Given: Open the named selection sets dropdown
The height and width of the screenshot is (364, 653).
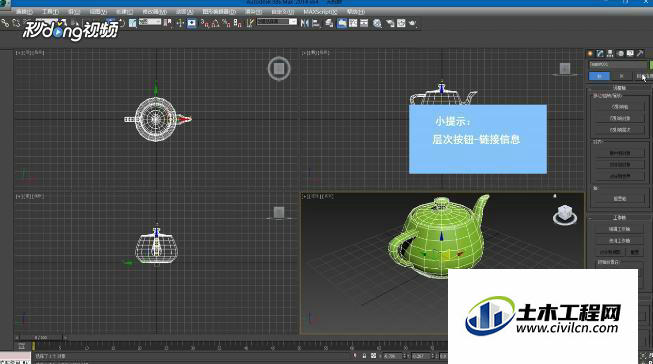Looking at the screenshot, I should pos(277,22).
